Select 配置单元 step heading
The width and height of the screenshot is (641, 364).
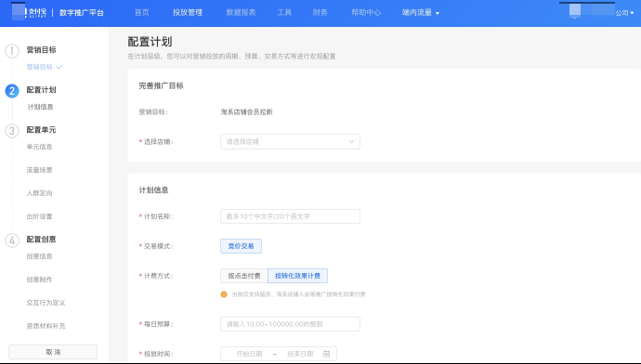point(41,130)
